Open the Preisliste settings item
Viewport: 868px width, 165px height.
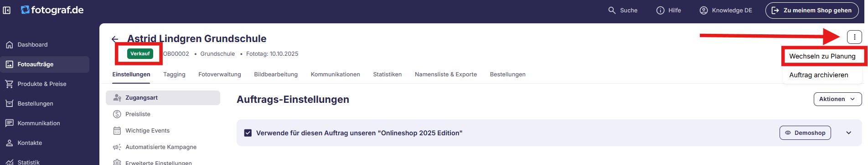point(163,114)
